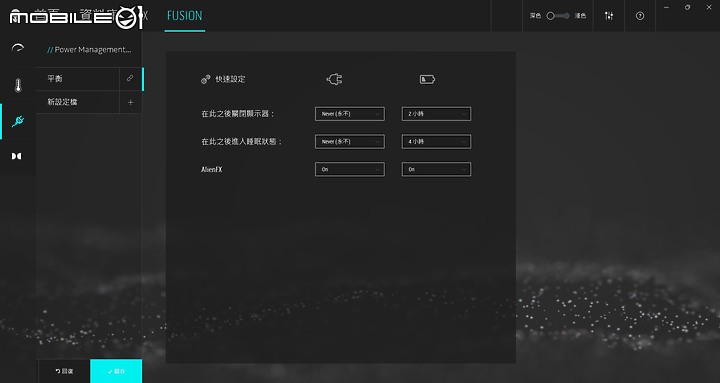
Task: Open plugged-in display-off dropdown showing Never
Action: click(x=350, y=114)
